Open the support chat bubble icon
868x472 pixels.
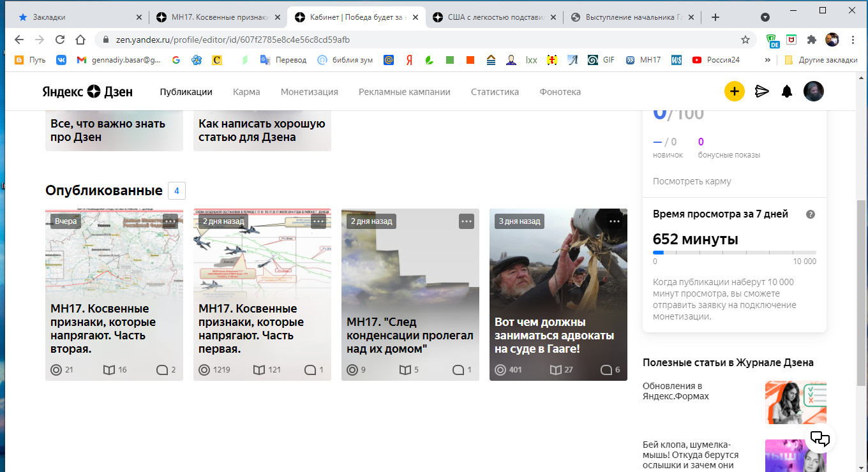tap(819, 438)
